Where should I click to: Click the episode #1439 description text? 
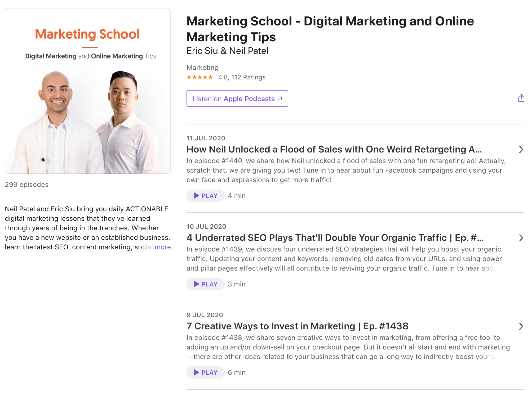(x=344, y=259)
